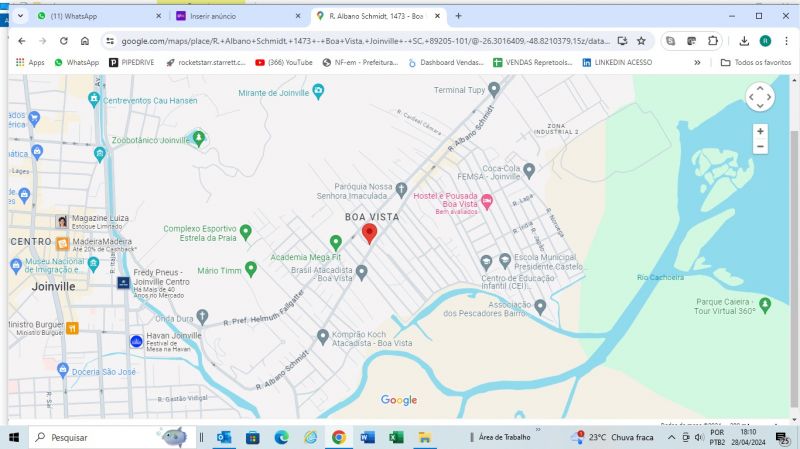Screen dimensions: 800x449
Task: Select the Paróquia Nossa Senhora Imaculada pin
Action: click(x=402, y=190)
